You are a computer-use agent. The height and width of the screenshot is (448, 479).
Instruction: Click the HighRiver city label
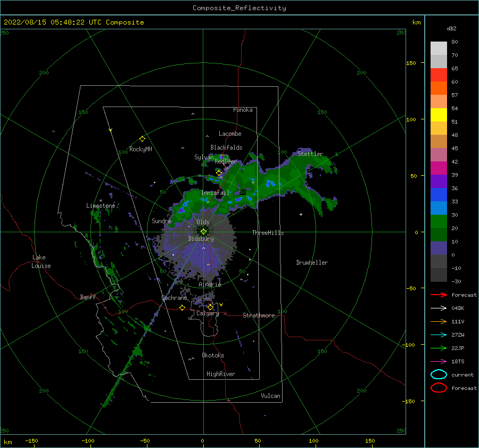coord(221,374)
